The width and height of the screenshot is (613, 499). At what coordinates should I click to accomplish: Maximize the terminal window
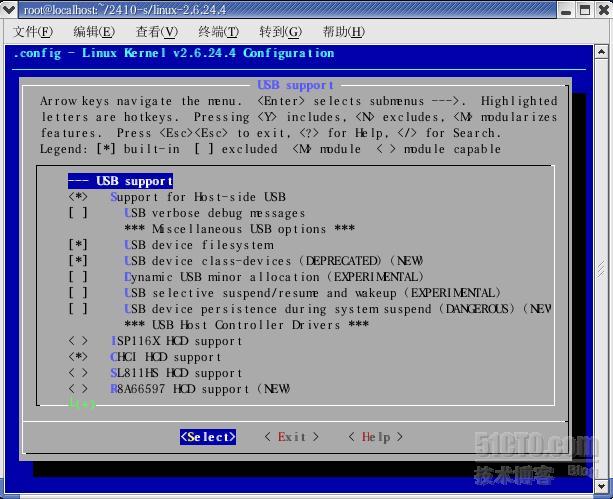[x=585, y=10]
